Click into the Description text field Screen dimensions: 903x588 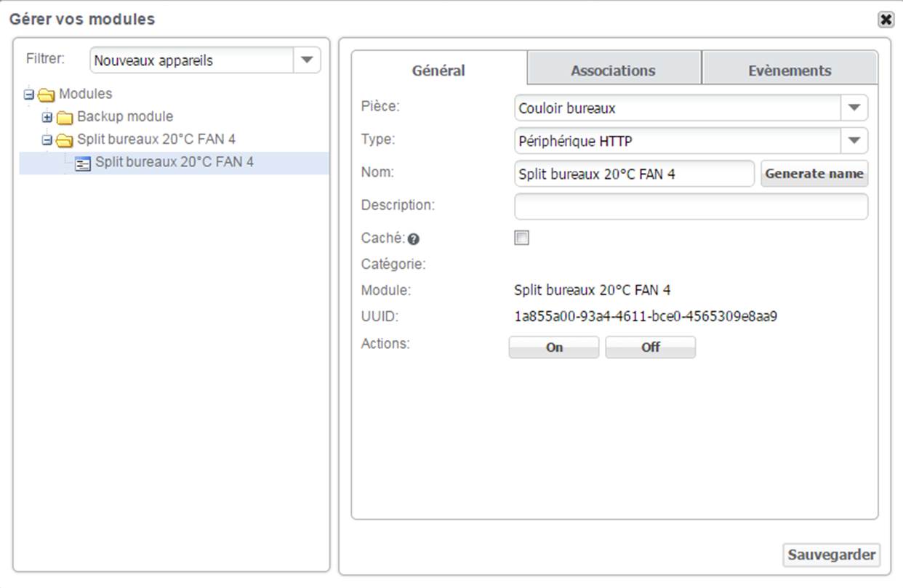(691, 206)
